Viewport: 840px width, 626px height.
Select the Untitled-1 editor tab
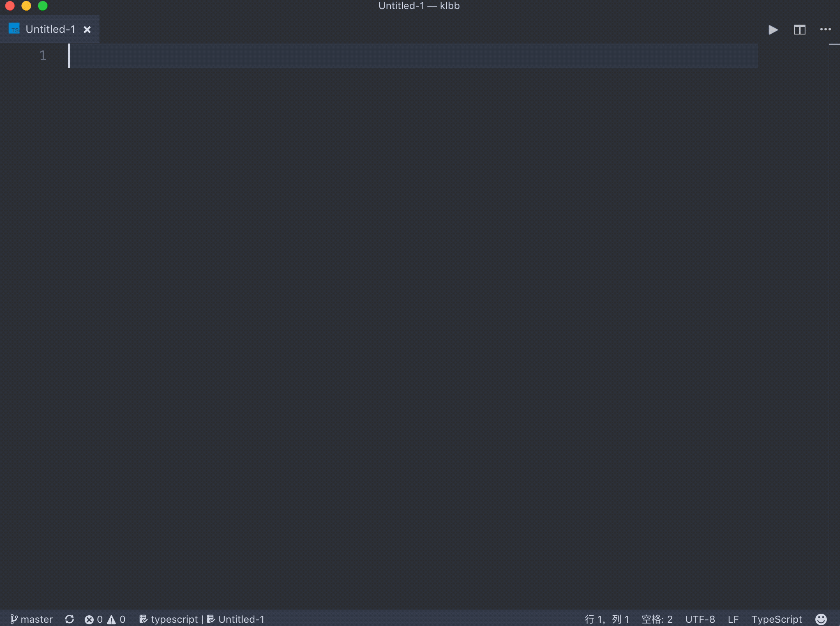point(50,29)
